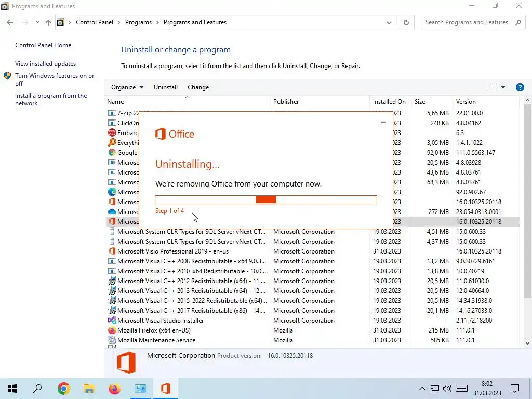532x399 pixels.
Task: Open Firefox from the taskbar
Action: point(114,389)
